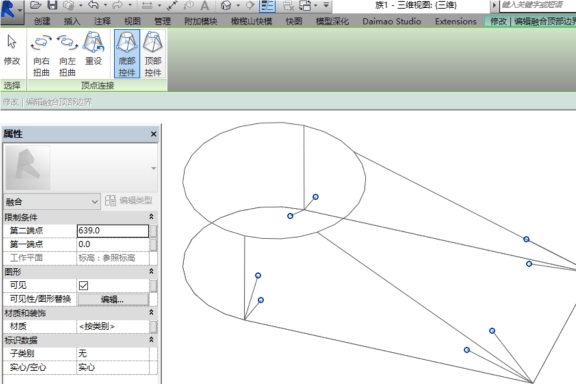The width and height of the screenshot is (576, 384).
Task: Open the Daimao Studio tab
Action: pyautogui.click(x=392, y=21)
